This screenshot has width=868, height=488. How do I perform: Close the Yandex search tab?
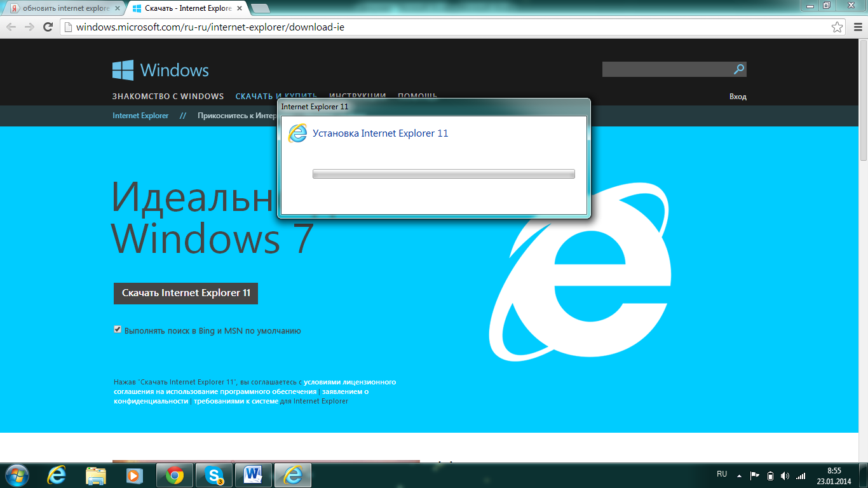[117, 8]
